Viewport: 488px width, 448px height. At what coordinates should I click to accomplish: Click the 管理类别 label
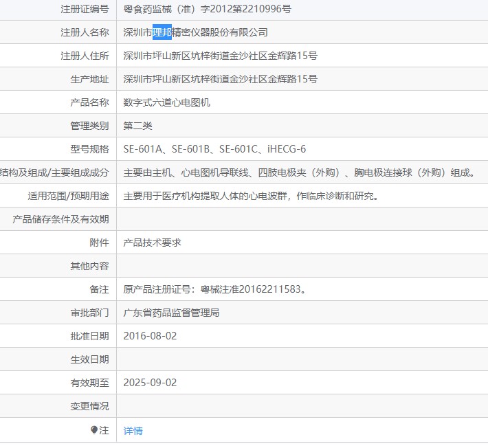89,126
